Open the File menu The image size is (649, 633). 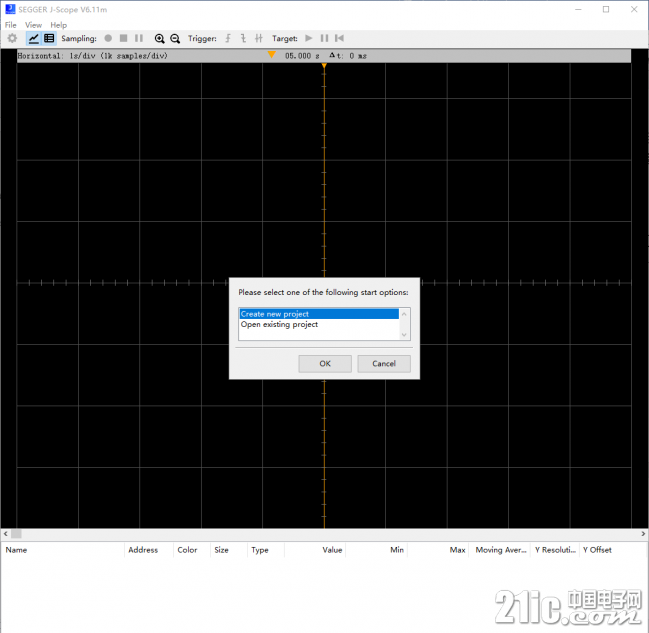(x=10, y=25)
